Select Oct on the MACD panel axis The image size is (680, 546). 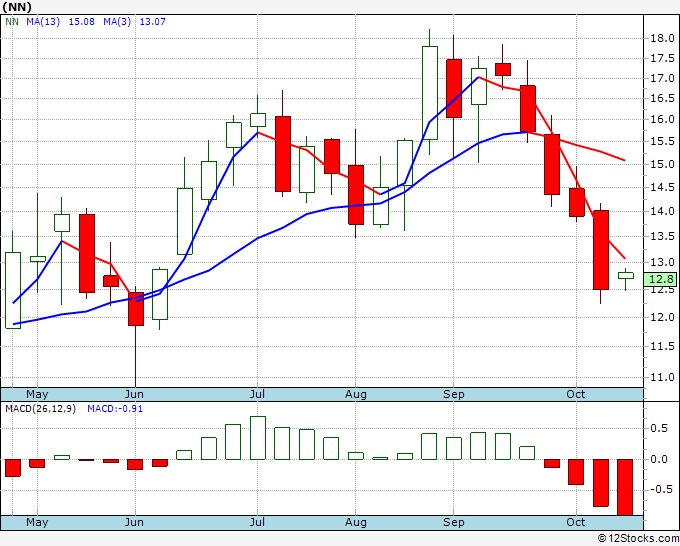coord(576,522)
